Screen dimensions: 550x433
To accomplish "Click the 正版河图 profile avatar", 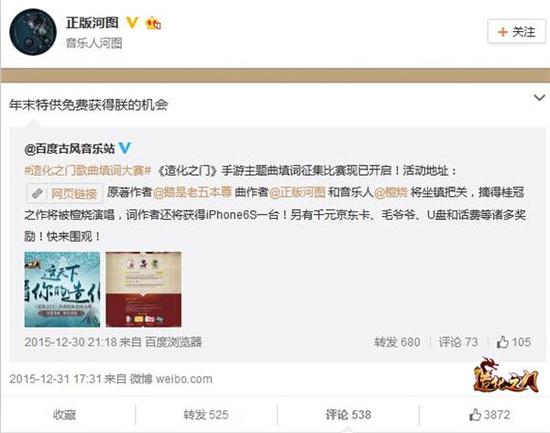I will tap(33, 32).
